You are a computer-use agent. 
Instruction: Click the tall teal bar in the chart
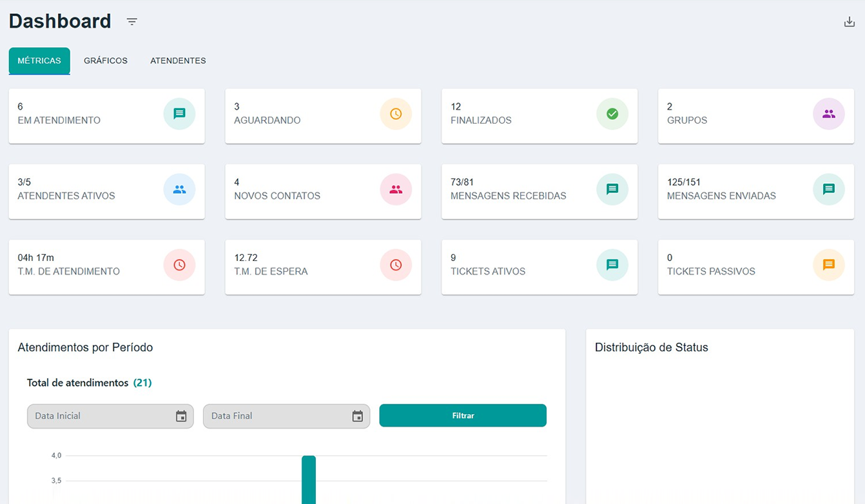(309, 480)
